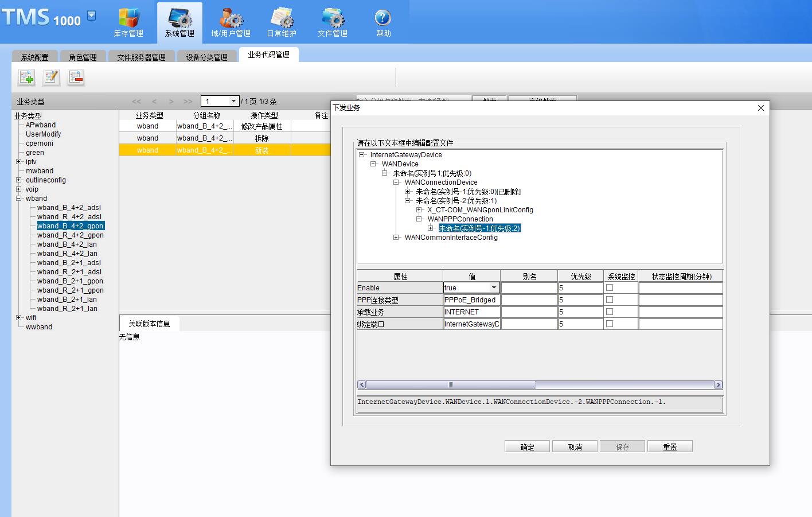Switch to the 设备分类管理 tab

tap(206, 57)
